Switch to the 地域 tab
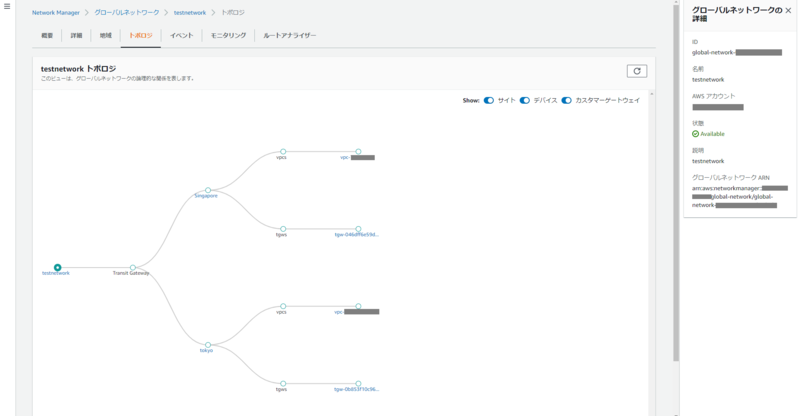Image resolution: width=800 pixels, height=416 pixels. [106, 36]
